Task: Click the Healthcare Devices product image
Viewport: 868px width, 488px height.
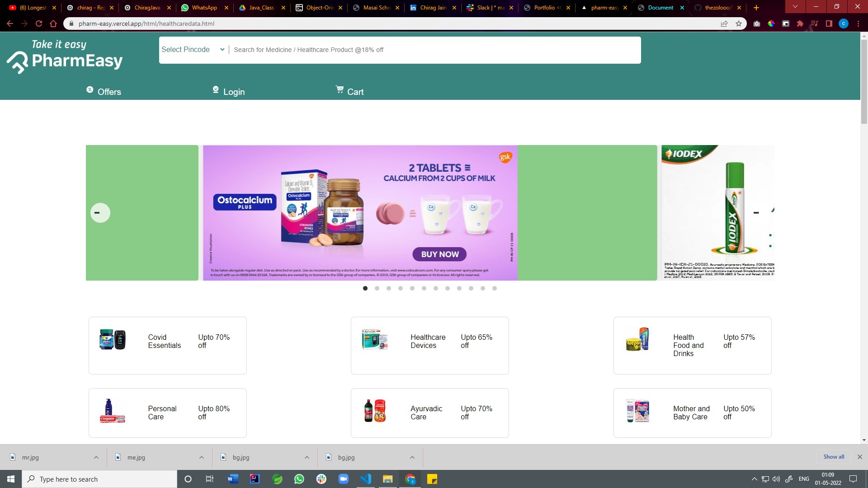Action: click(x=375, y=339)
